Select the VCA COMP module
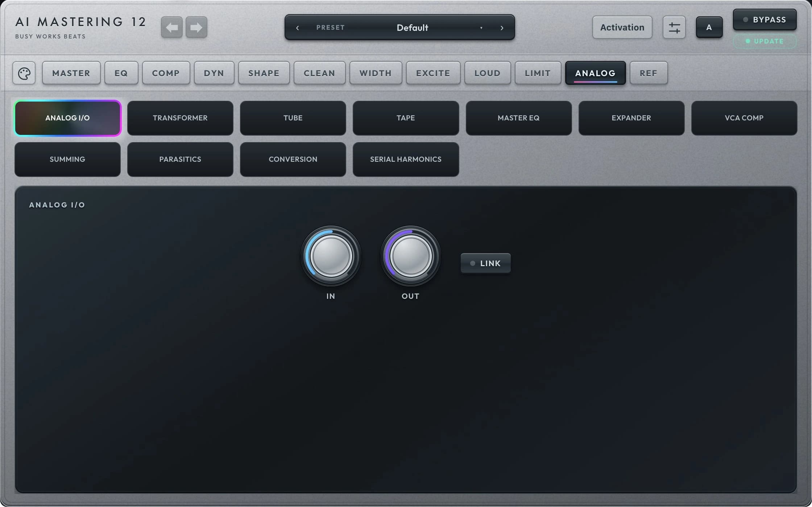Viewport: 812px width, 507px height. click(744, 118)
